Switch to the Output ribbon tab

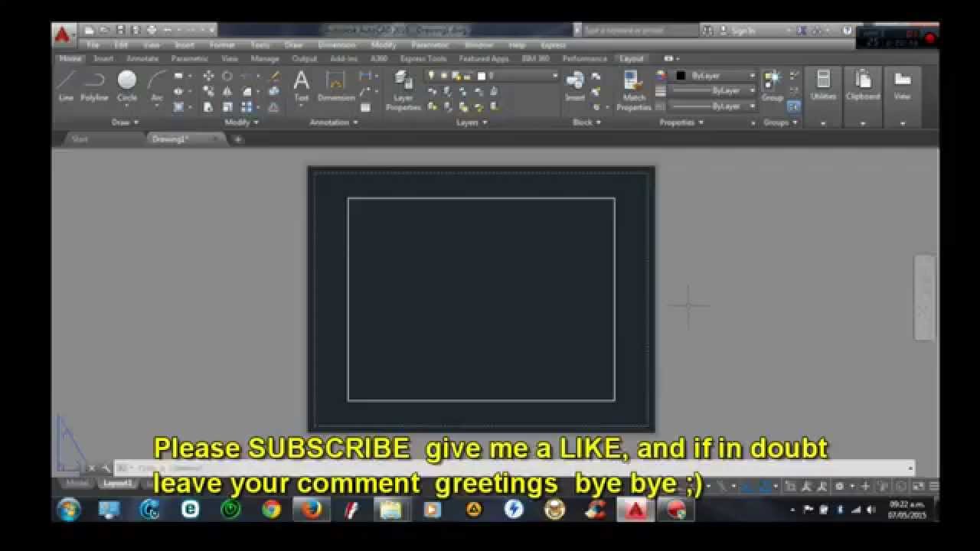coord(304,59)
